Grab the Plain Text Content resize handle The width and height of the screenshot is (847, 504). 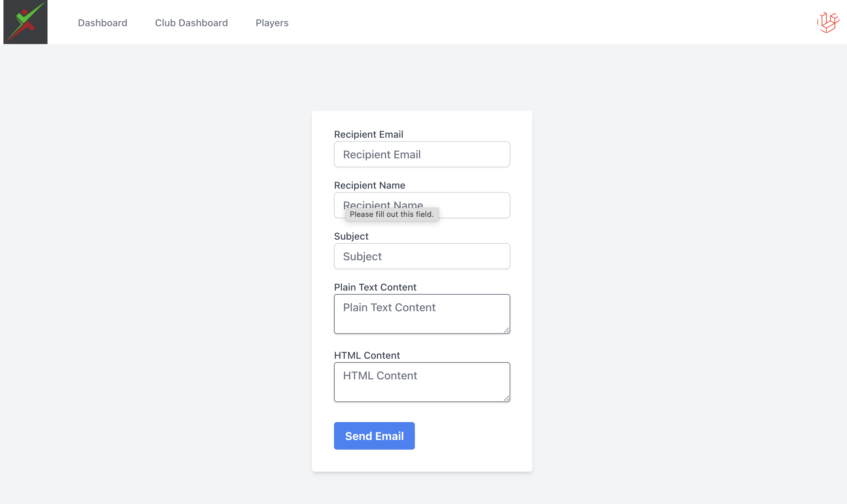(506, 330)
